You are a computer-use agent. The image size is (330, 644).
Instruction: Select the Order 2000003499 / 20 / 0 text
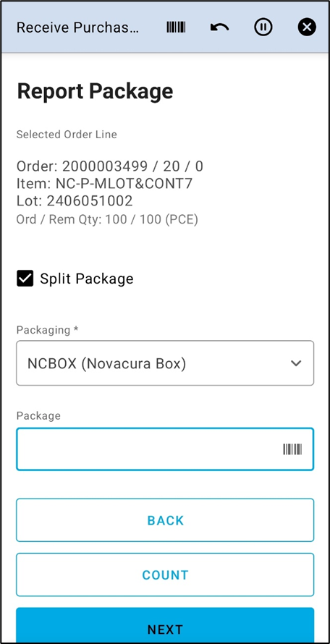110,166
